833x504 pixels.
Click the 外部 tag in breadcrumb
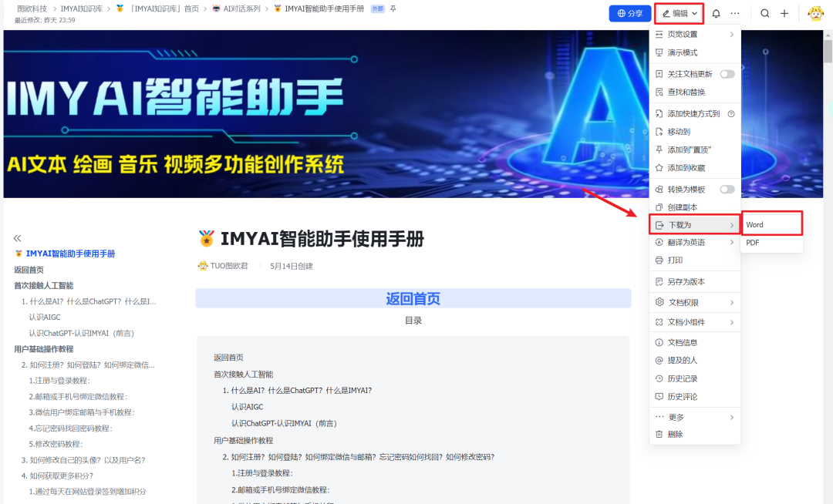pos(378,9)
